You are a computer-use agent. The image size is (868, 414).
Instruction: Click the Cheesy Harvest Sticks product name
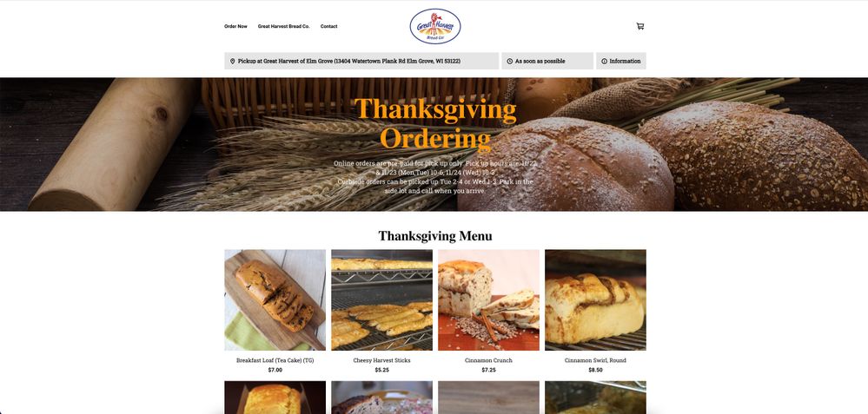382,360
